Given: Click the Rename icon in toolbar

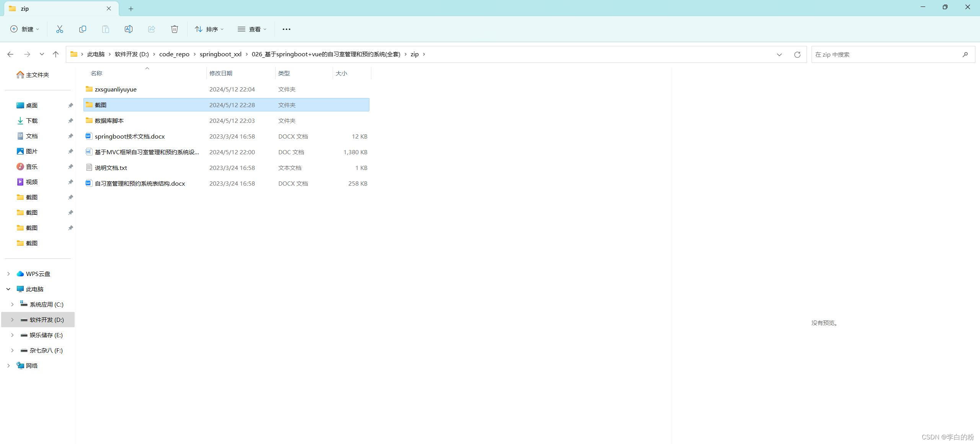Looking at the screenshot, I should (129, 29).
